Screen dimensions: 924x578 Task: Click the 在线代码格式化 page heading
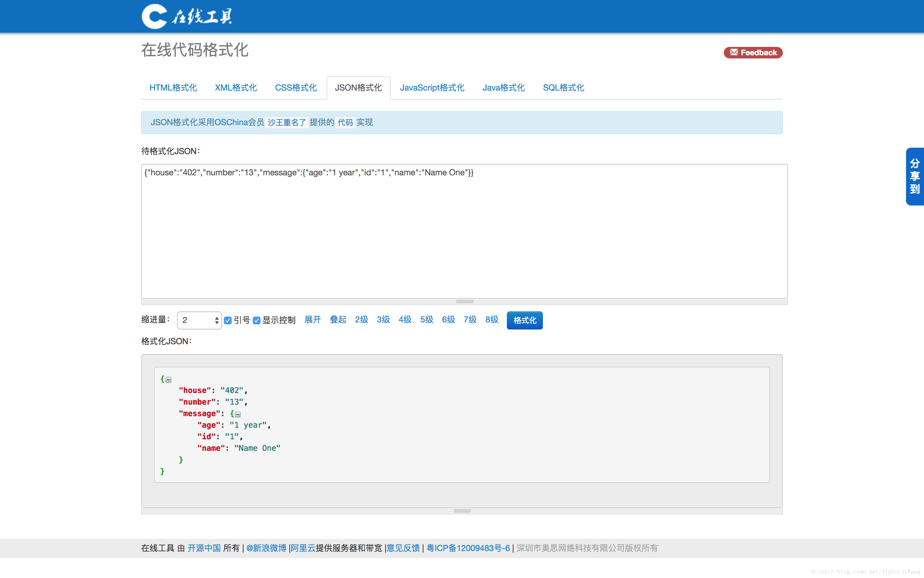coord(195,50)
